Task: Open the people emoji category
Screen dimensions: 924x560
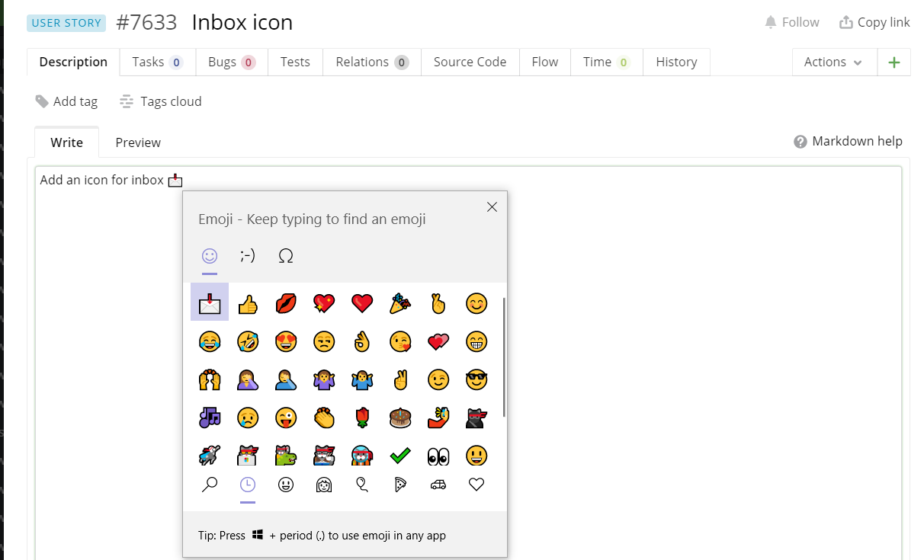Action: 324,484
